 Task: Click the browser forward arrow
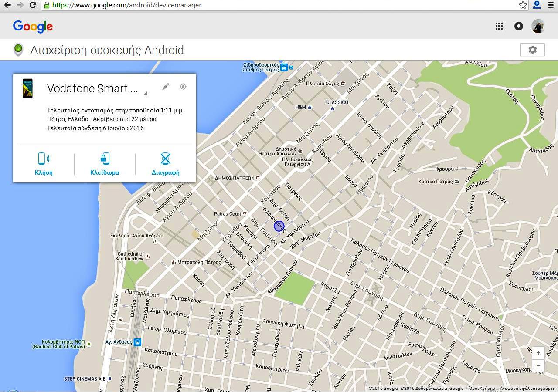20,5
